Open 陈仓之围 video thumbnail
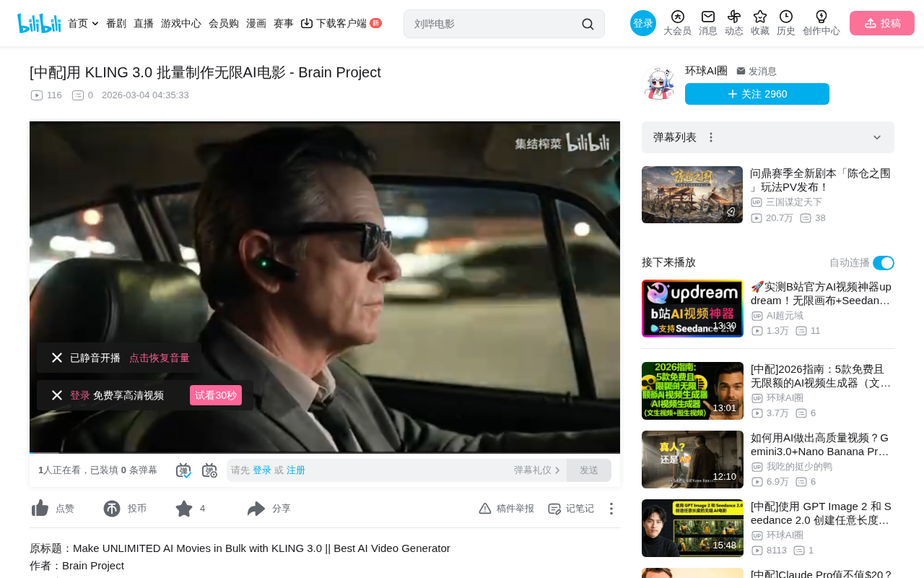 pos(692,195)
